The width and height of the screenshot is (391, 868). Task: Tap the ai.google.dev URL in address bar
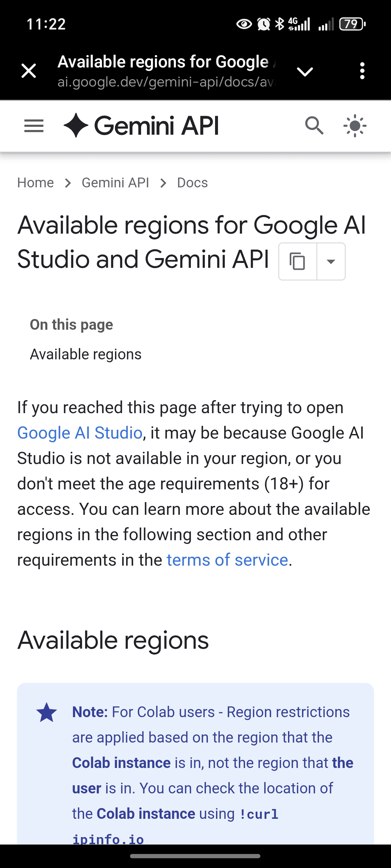pos(166,82)
